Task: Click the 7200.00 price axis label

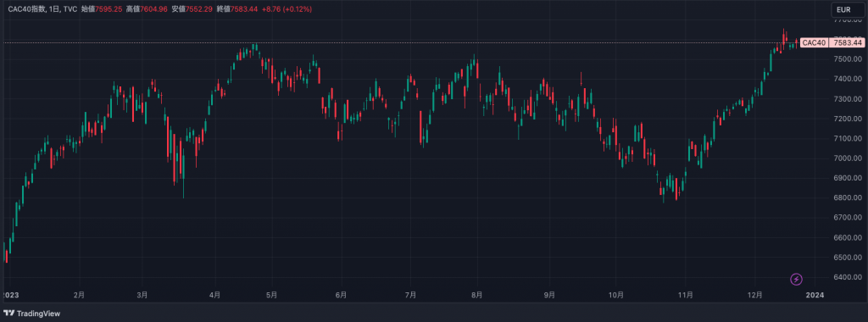Action: pyautogui.click(x=848, y=119)
